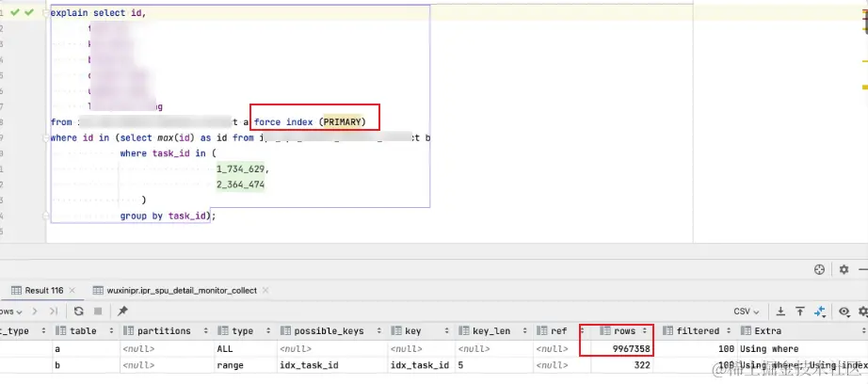Jump to the last page of results
The width and height of the screenshot is (868, 384).
[53, 312]
